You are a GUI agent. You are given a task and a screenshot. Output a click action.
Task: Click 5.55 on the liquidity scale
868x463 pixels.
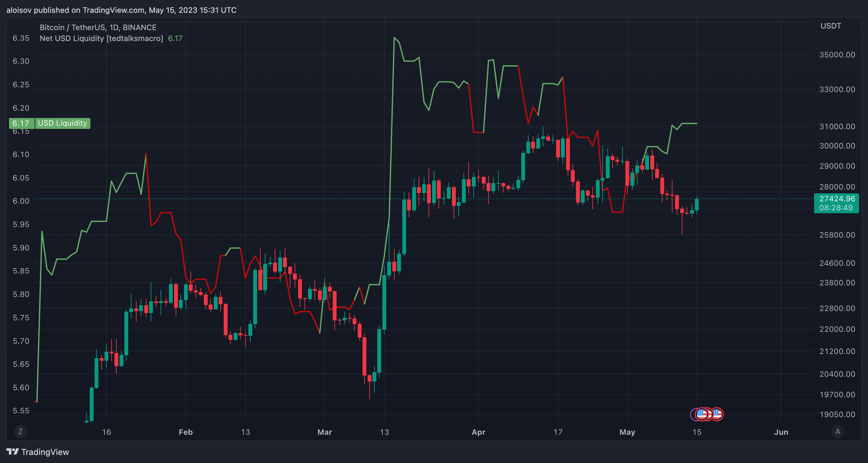coord(21,411)
